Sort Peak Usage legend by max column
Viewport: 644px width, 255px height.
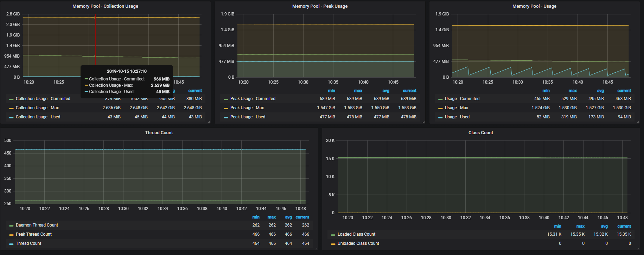click(358, 91)
